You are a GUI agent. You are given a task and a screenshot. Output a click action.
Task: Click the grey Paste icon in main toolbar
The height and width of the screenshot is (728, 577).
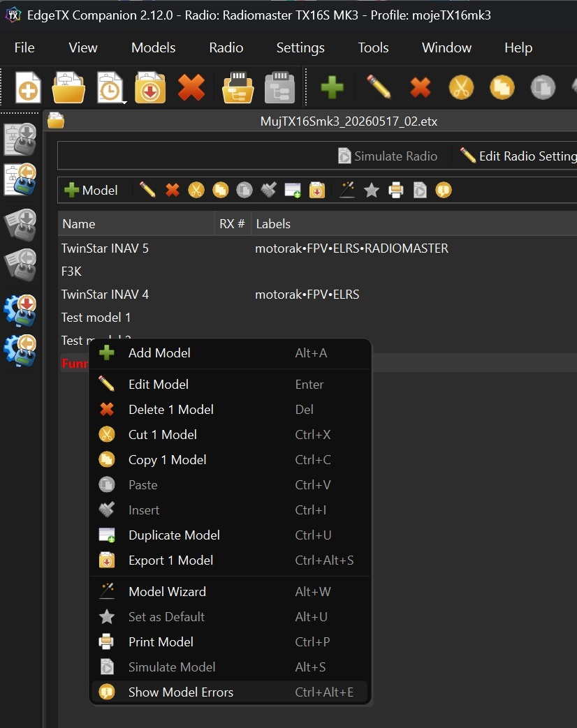point(543,87)
